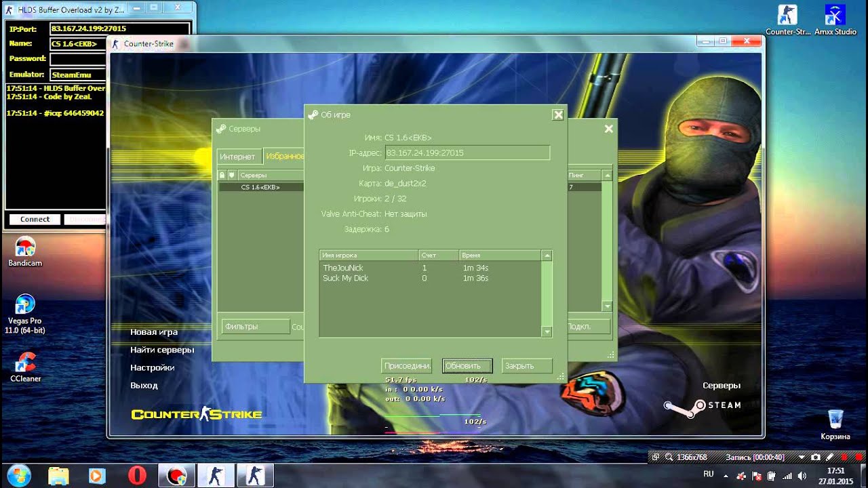Pause the Bandicam recording
The image size is (868, 488).
coord(845,457)
